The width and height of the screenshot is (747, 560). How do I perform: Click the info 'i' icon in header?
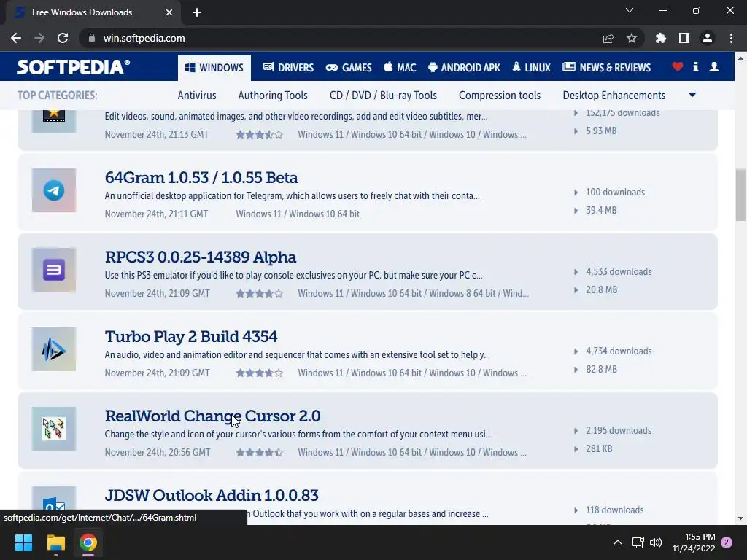point(695,67)
